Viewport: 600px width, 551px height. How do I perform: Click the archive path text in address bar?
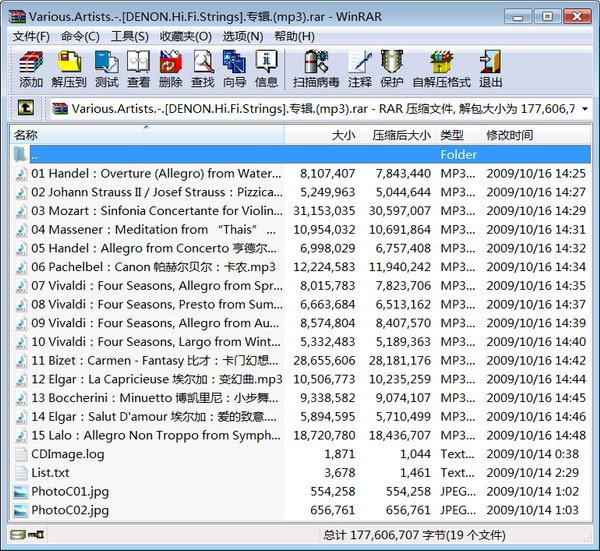pyautogui.click(x=323, y=109)
